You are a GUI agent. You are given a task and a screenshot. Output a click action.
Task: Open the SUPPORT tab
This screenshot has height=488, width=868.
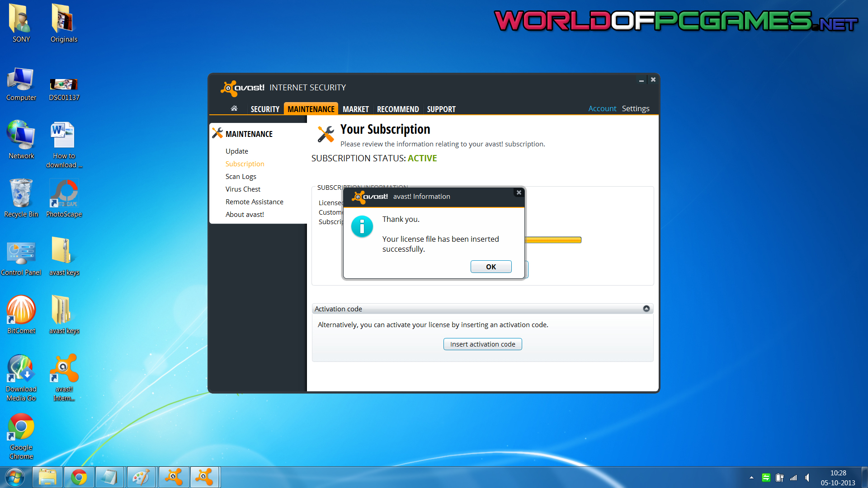[x=441, y=109]
